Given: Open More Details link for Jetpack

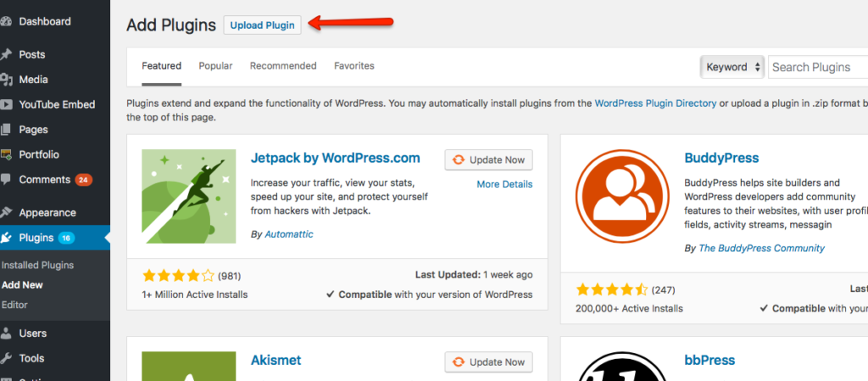Looking at the screenshot, I should (504, 184).
